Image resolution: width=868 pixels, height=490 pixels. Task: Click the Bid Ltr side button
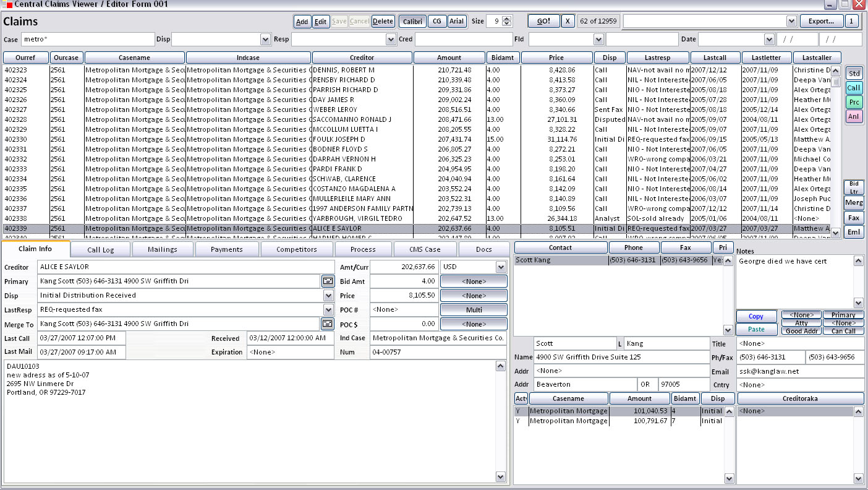click(x=854, y=187)
